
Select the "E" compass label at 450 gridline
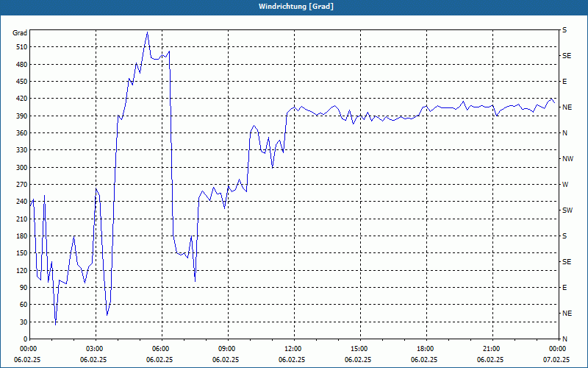click(564, 82)
